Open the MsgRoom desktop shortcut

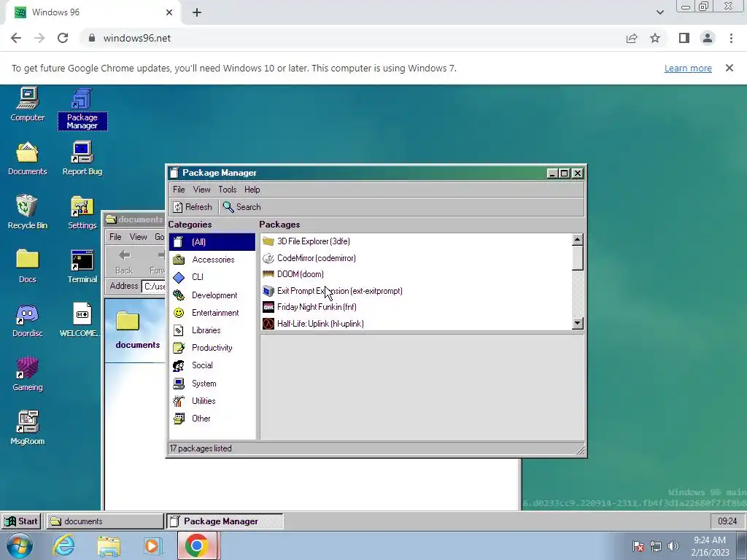[x=27, y=428]
